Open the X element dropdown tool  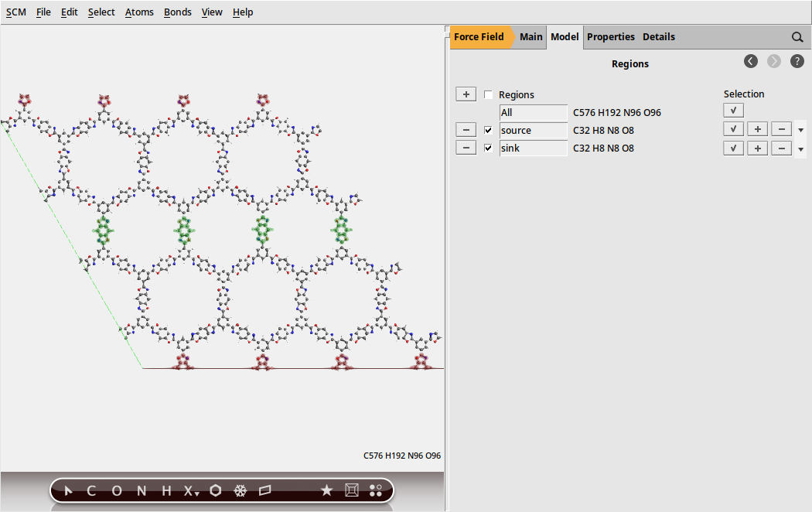[191, 490]
